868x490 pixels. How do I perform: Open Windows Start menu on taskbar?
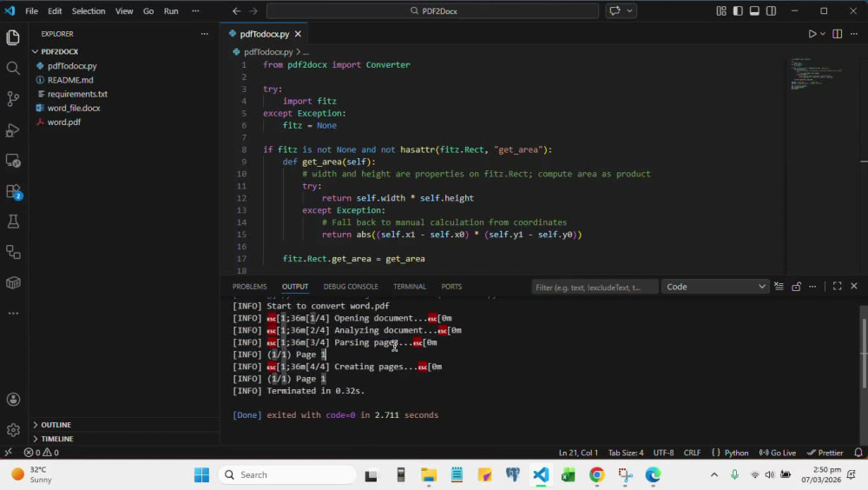201,475
